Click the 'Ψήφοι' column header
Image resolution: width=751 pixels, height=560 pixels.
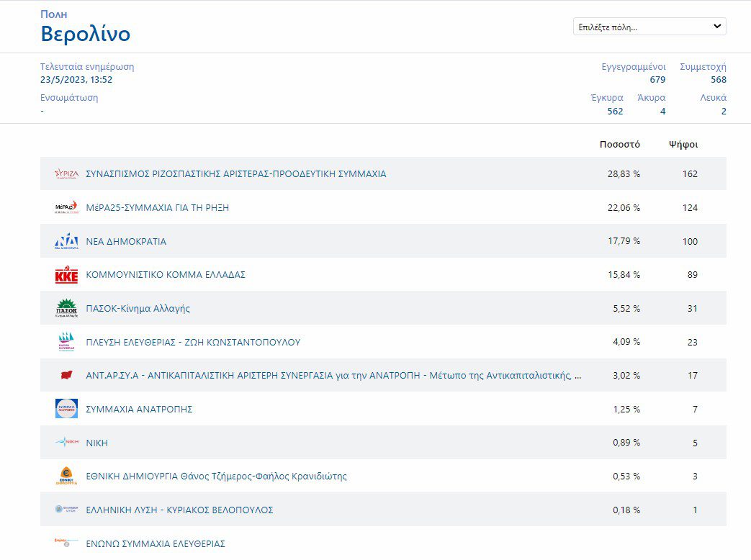pos(683,145)
